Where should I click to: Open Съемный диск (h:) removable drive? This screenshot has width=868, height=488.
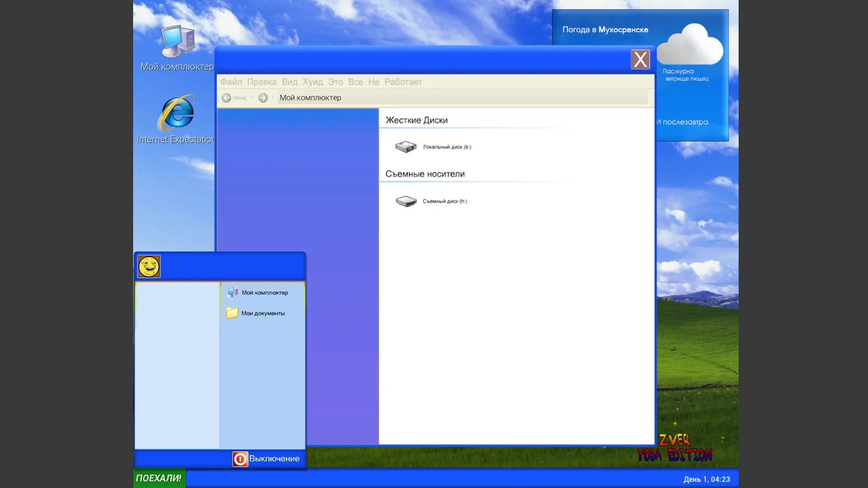tap(406, 201)
